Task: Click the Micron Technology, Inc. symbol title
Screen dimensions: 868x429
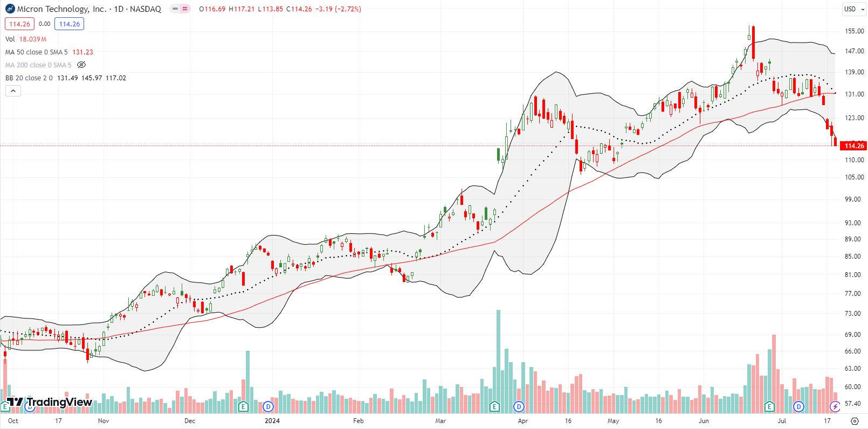Action: (x=61, y=9)
